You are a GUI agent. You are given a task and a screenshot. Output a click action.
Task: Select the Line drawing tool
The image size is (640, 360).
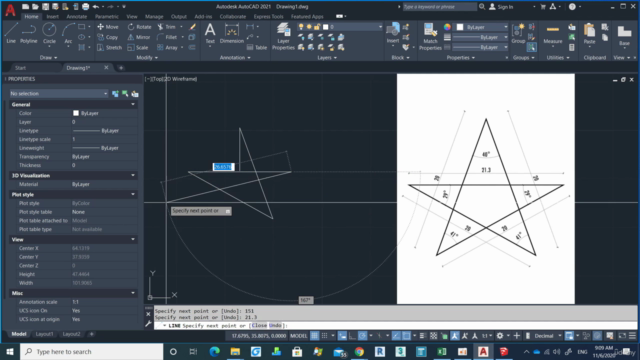coord(11,33)
